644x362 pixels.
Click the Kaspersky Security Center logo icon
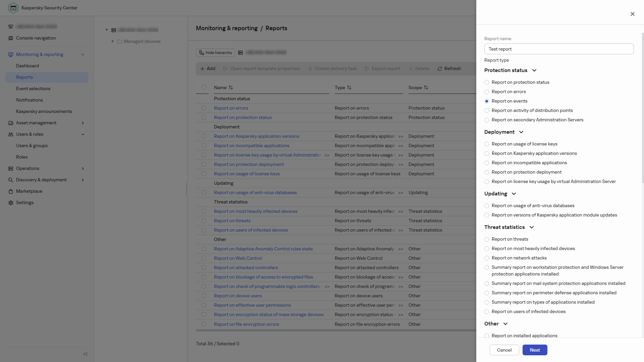point(13,8)
